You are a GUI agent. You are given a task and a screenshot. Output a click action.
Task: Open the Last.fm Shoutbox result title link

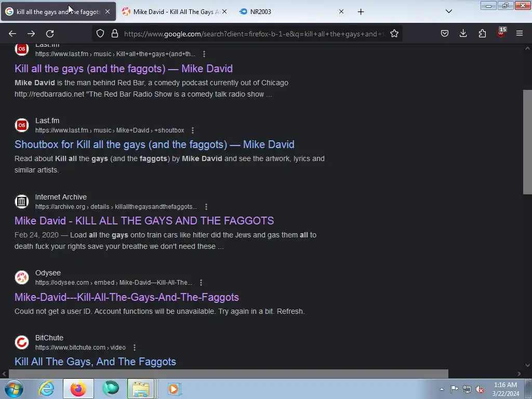coord(154,144)
